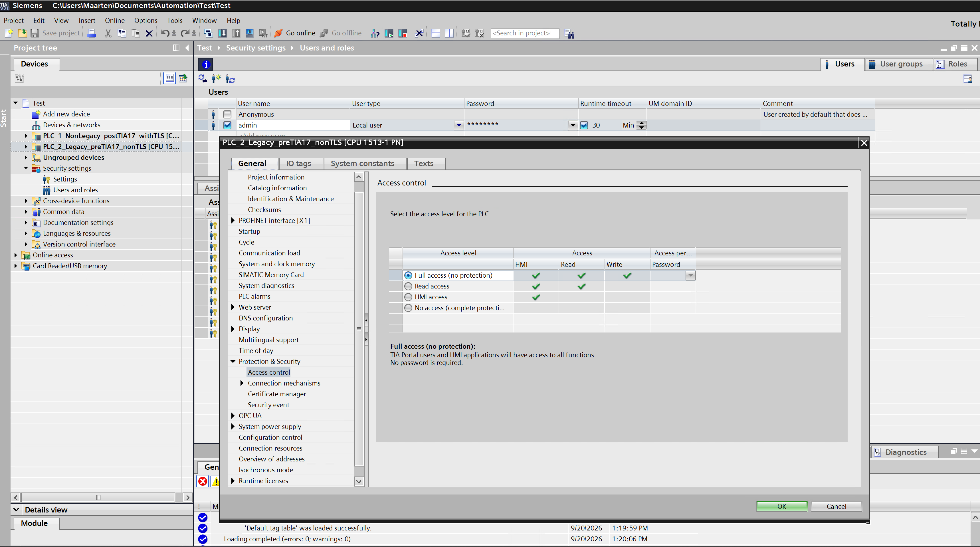Image resolution: width=980 pixels, height=547 pixels.
Task: Toggle the Runtime timeout checkbox for admin
Action: [584, 125]
